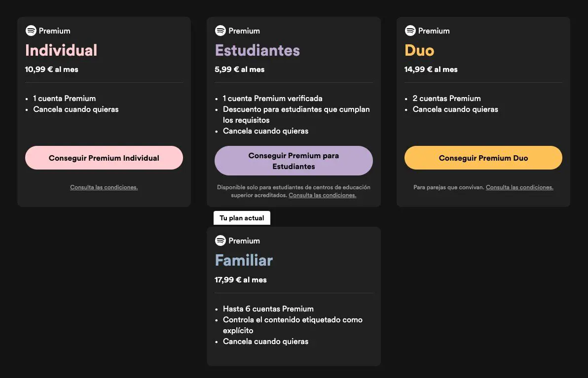Image resolution: width=588 pixels, height=378 pixels.
Task: Select the 17,99 € al mes price
Action: pyautogui.click(x=241, y=280)
